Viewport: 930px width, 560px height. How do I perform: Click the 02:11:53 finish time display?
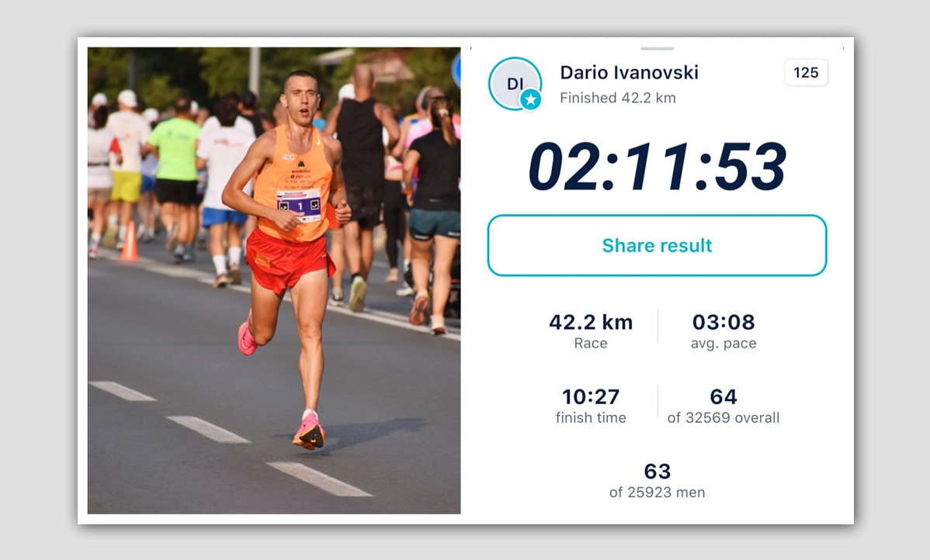tap(657, 166)
